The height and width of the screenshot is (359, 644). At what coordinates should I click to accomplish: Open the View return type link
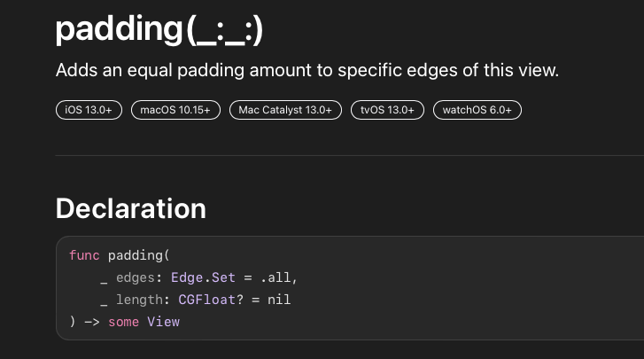[163, 322]
